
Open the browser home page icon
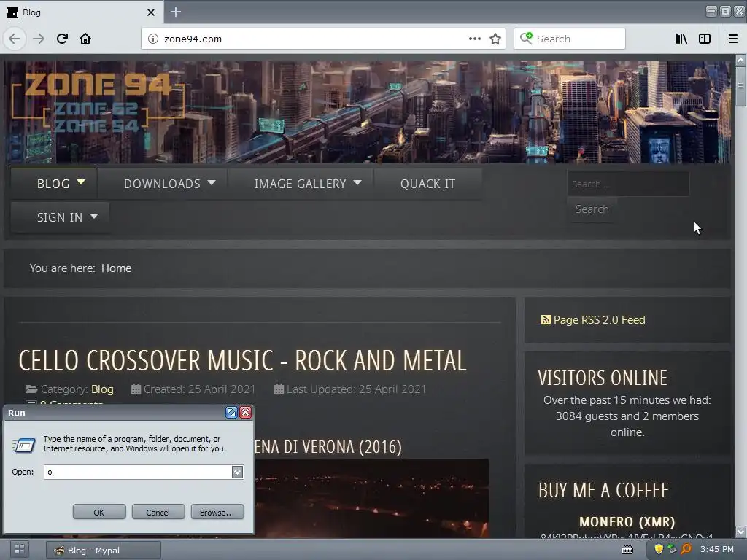coord(85,39)
